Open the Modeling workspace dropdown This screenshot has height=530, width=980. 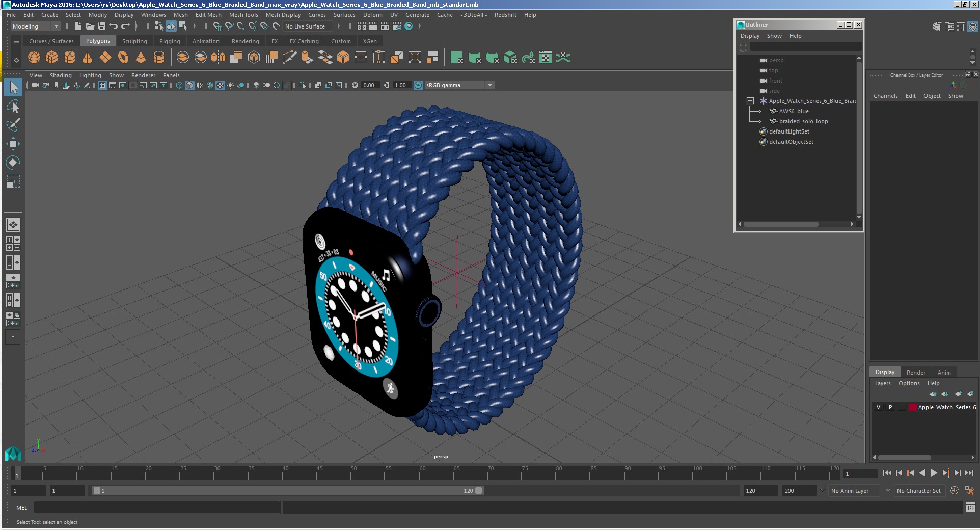pos(36,26)
